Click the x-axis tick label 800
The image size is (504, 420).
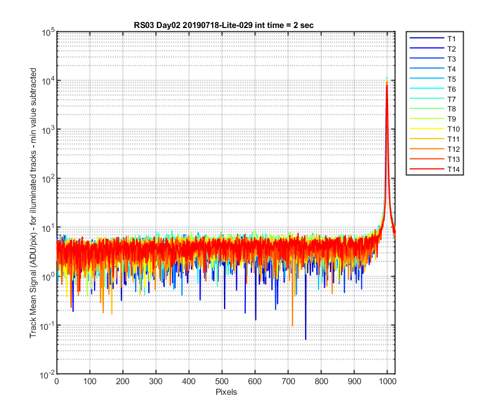click(x=321, y=381)
